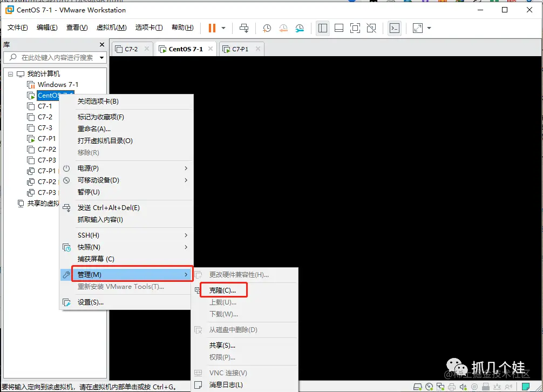Open the pause button dropdown arrow
This screenshot has width=543, height=392.
[223, 28]
